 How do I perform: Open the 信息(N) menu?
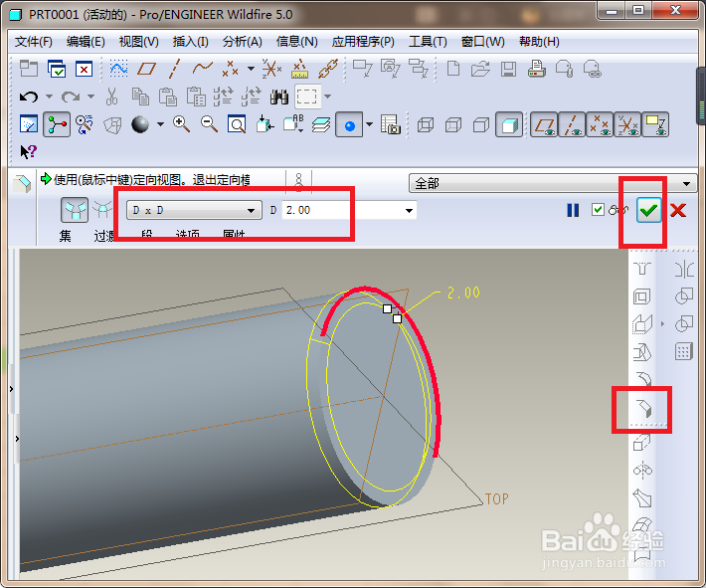click(x=296, y=42)
